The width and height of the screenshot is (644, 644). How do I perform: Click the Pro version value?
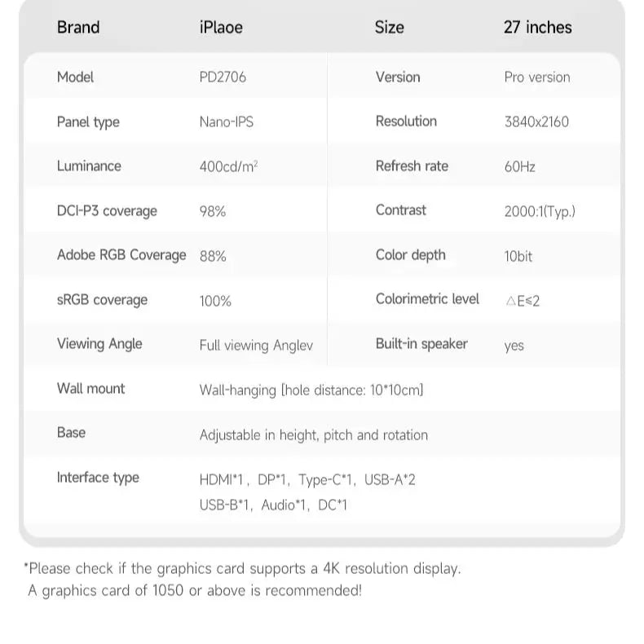(537, 77)
